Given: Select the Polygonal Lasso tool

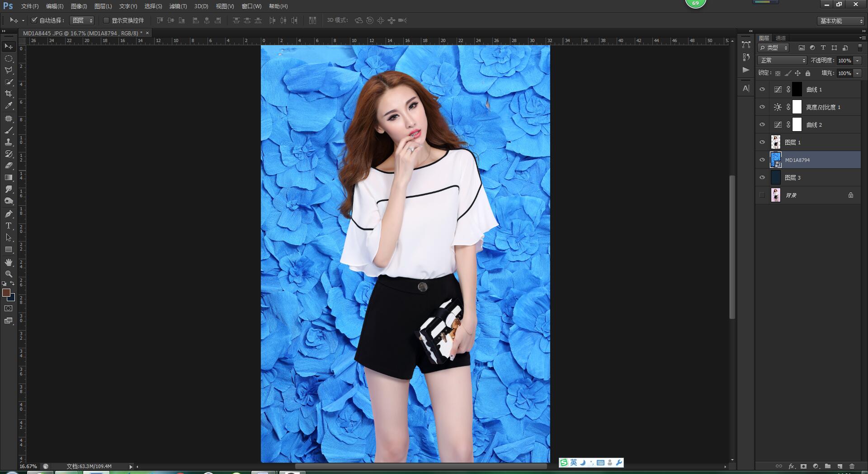Looking at the screenshot, I should (x=9, y=70).
